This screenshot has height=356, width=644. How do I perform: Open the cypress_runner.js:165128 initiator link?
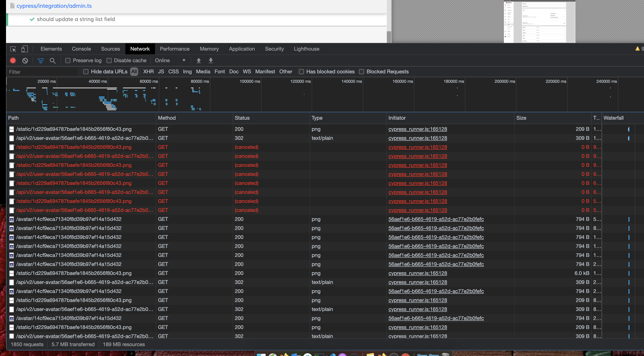(x=418, y=129)
